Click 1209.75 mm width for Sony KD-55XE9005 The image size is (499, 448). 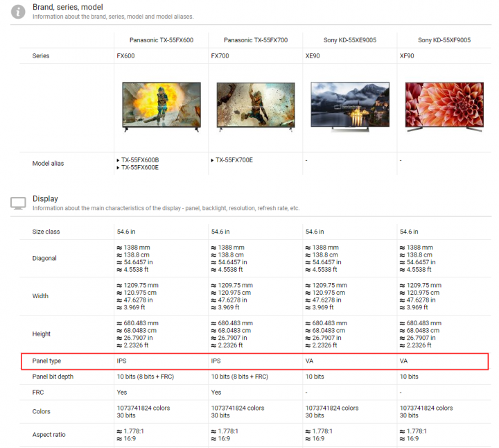click(326, 286)
